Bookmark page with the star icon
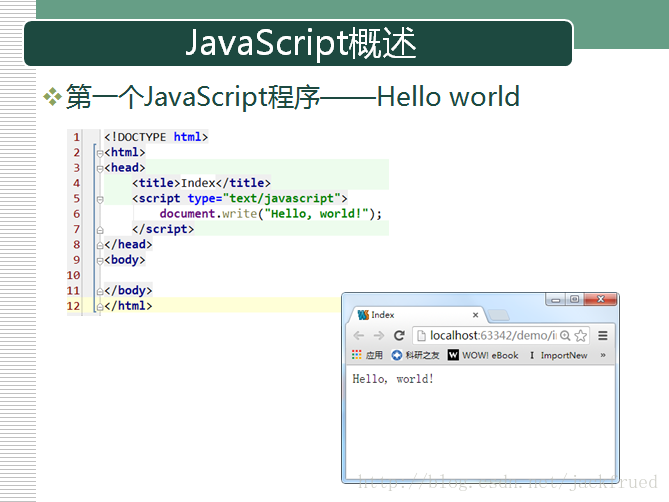Image resolution: width=669 pixels, height=502 pixels. [x=581, y=336]
